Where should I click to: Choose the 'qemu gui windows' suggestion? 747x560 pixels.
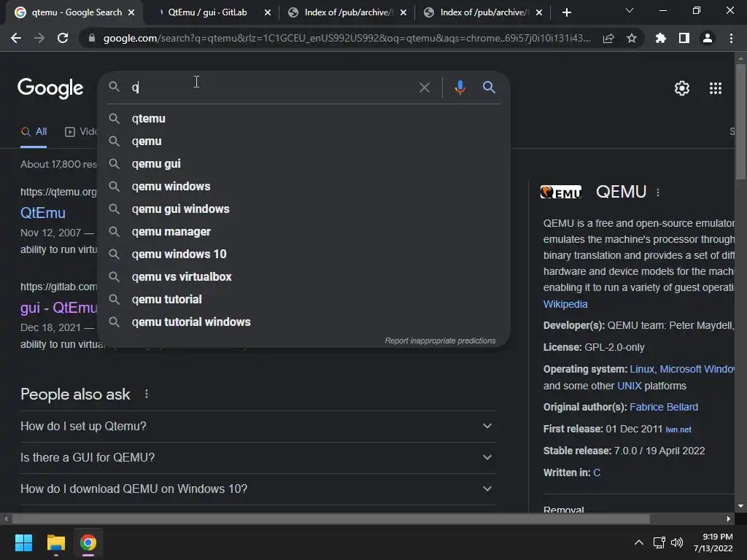(x=304, y=209)
